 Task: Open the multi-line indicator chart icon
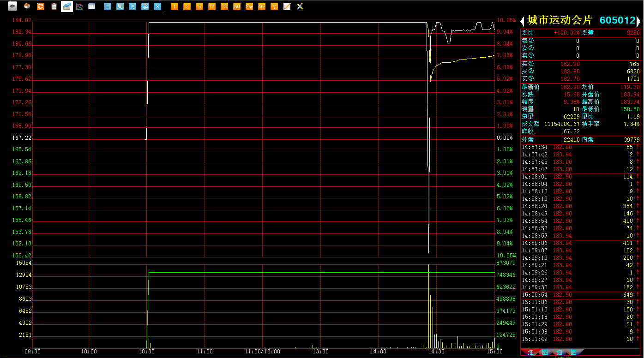click(x=79, y=6)
